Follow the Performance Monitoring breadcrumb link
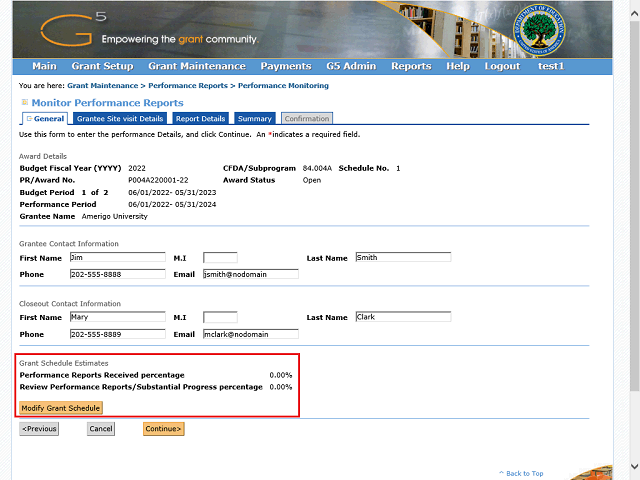Viewport: 640px width, 480px height. coord(283,86)
